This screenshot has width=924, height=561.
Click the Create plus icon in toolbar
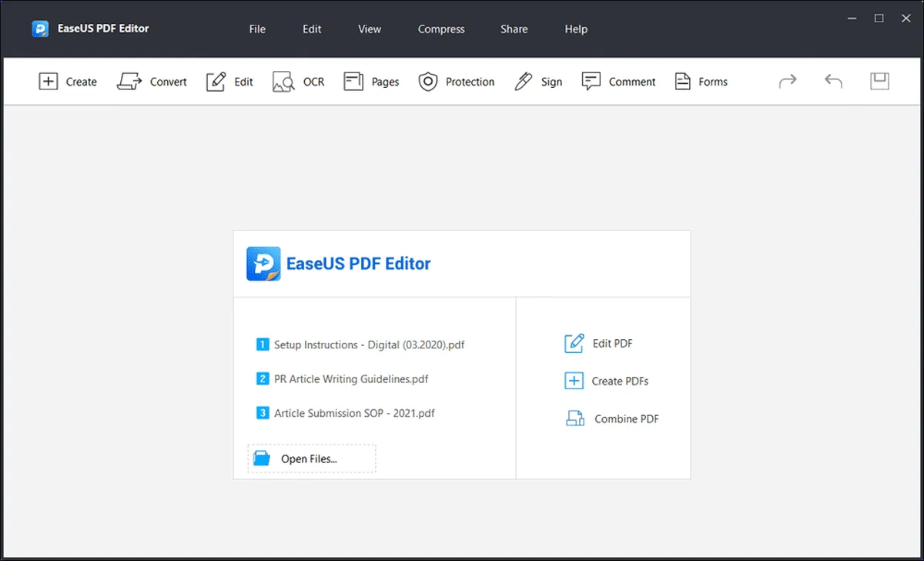click(x=49, y=82)
